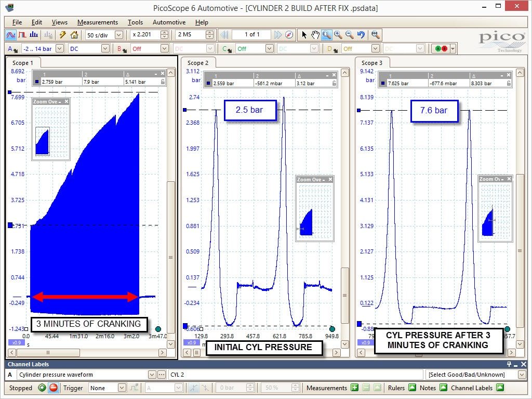Click Scope 1 horizontal scrollbar thumb

(47, 353)
